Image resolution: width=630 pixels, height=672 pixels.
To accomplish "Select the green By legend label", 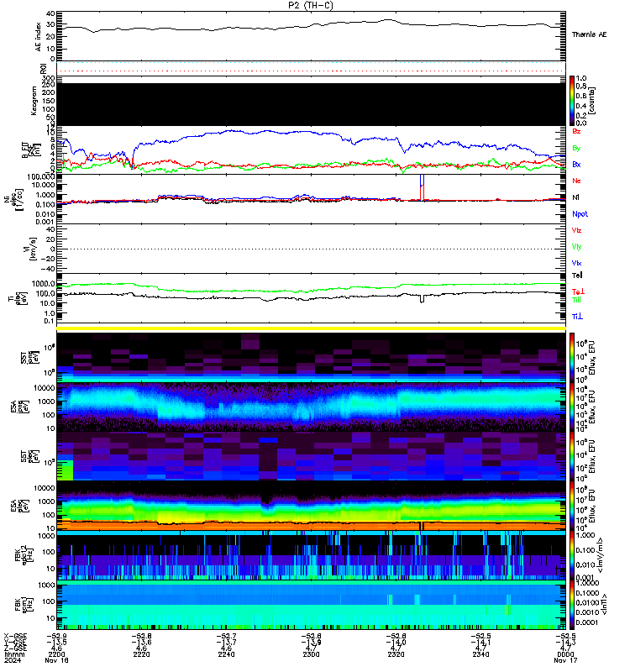I will coord(576,149).
